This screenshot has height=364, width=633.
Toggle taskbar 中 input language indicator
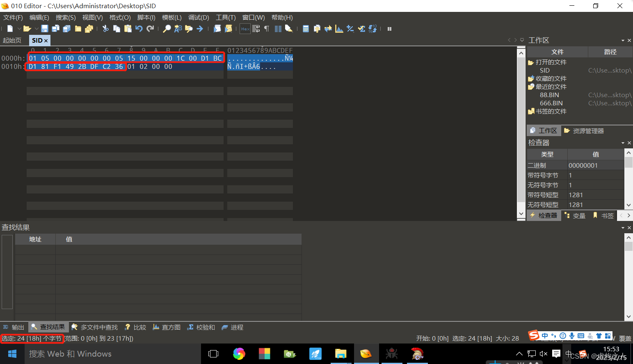pos(568,354)
